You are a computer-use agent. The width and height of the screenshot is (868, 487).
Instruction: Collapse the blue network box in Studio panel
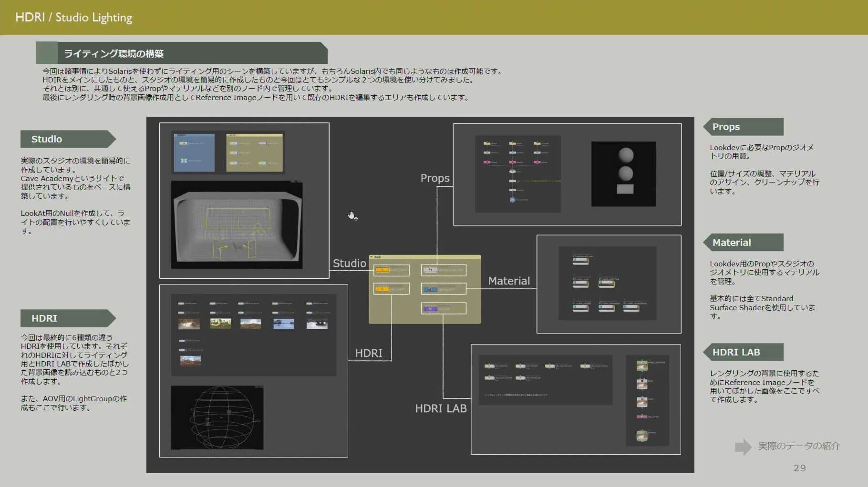tap(176, 135)
